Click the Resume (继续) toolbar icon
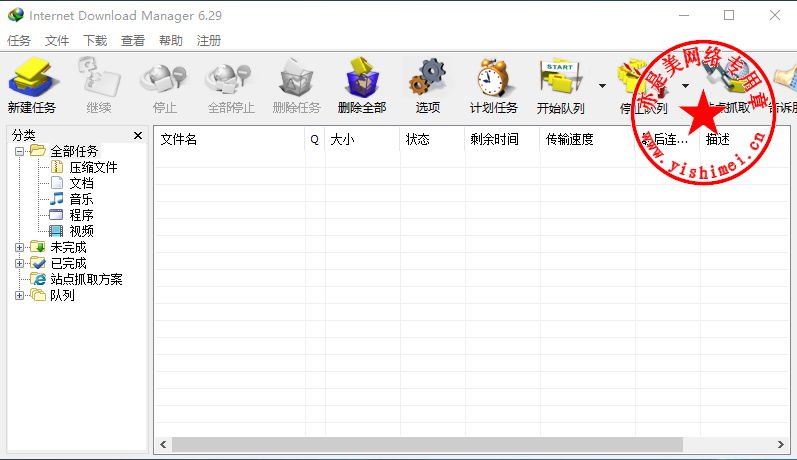797x460 pixels. tap(99, 77)
